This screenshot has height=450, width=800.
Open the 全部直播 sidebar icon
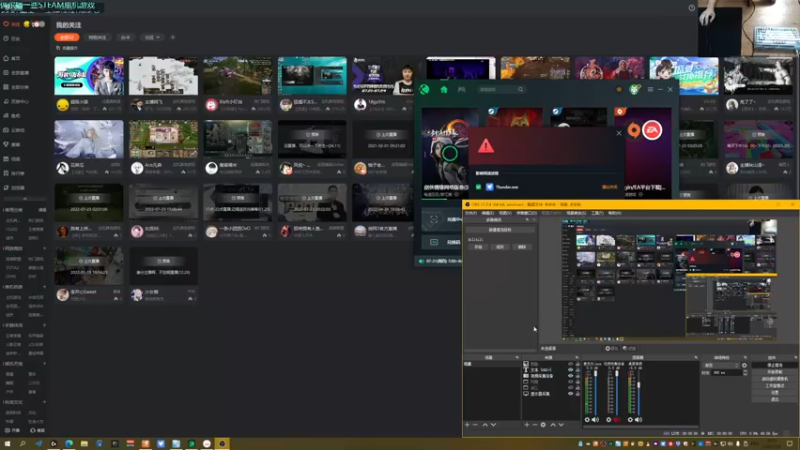pos(6,72)
